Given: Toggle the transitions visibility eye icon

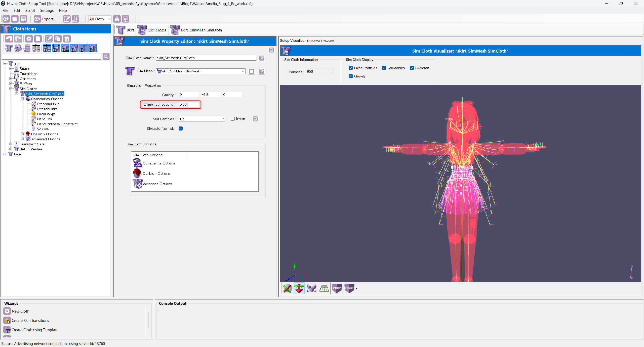Looking at the screenshot, I should pyautogui.click(x=47, y=48).
